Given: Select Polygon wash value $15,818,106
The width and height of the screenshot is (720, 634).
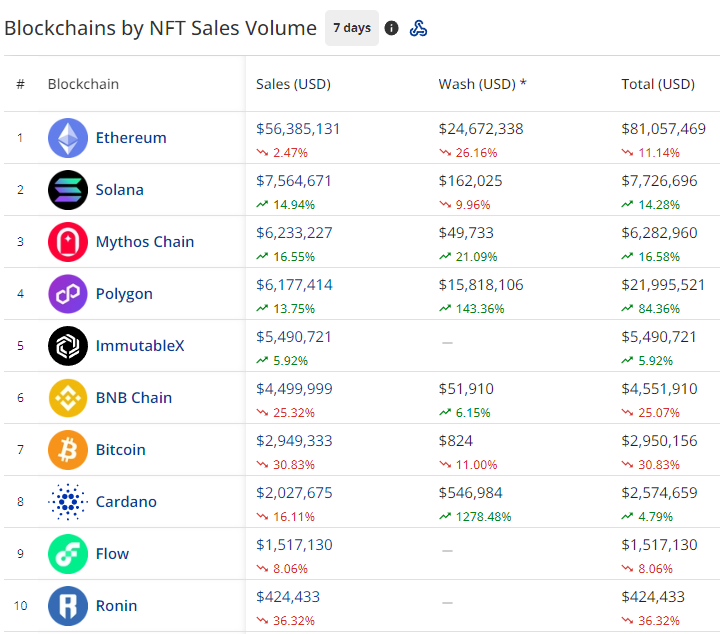Looking at the screenshot, I should click(481, 285).
